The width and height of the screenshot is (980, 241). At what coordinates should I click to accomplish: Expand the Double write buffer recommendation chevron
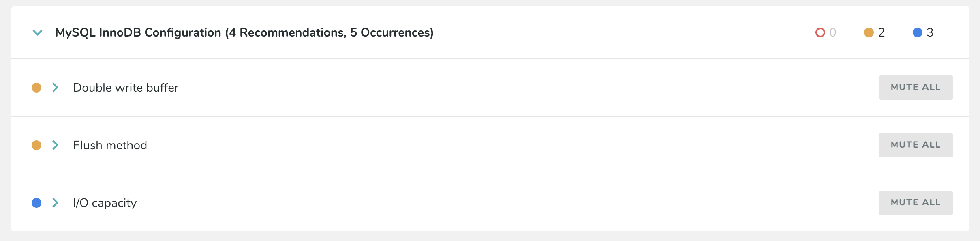click(56, 88)
